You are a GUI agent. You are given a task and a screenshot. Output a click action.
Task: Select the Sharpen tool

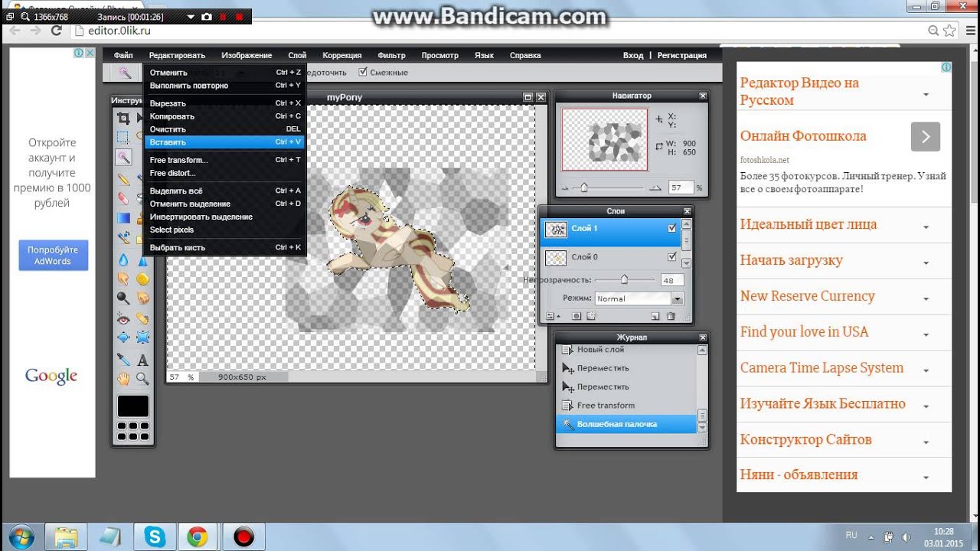pos(142,260)
